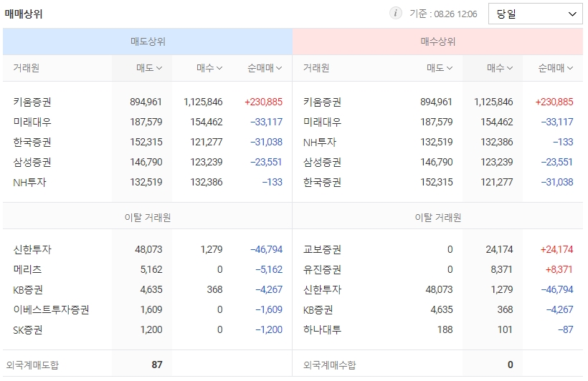Click SK증권 broker name
This screenshot has height=381, width=588.
click(28, 330)
